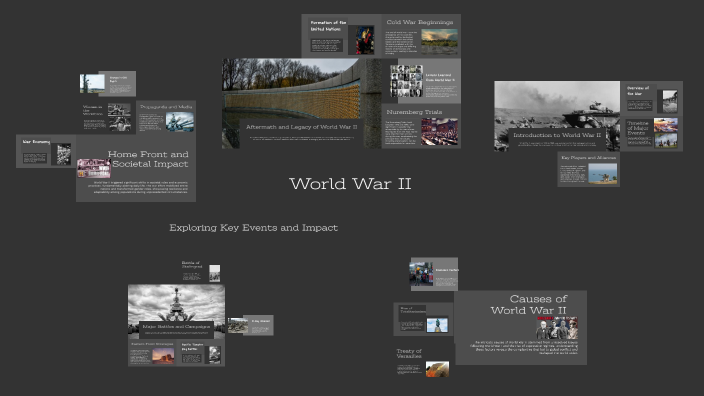Click the top photo beside Women in the Workforce
Image resolution: width=704 pixels, height=396 pixels.
click(119, 110)
